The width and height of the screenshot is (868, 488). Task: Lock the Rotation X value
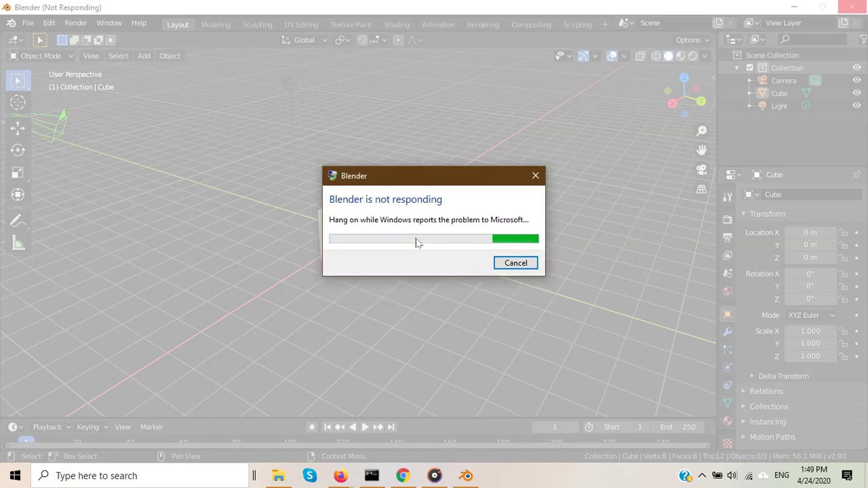[x=844, y=274]
